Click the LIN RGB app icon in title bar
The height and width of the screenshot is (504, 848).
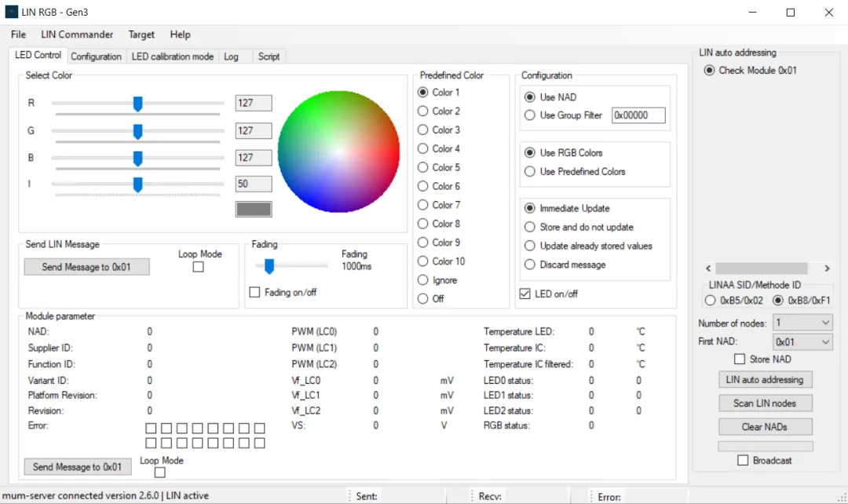point(11,12)
